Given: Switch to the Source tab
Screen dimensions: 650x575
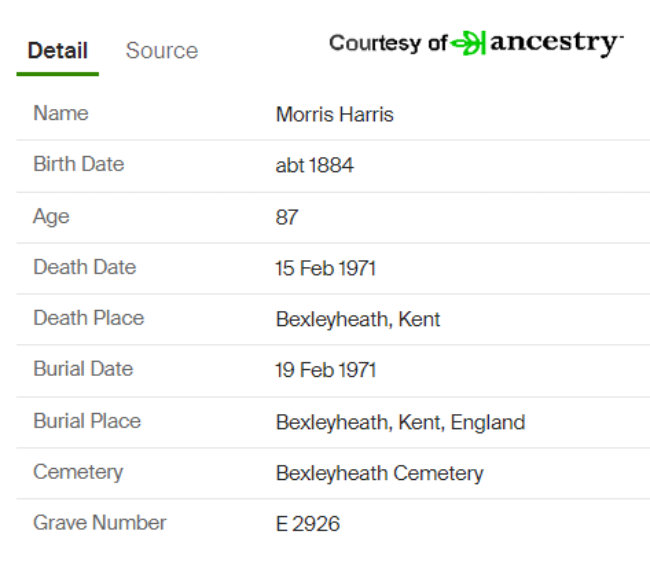Looking at the screenshot, I should [x=162, y=51].
